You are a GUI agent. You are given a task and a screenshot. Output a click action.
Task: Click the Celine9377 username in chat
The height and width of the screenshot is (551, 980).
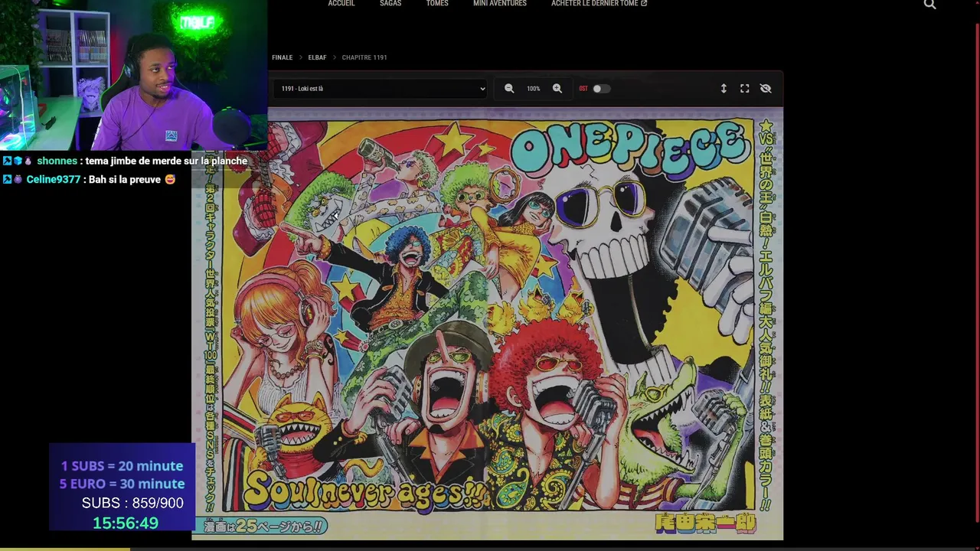pyautogui.click(x=53, y=180)
